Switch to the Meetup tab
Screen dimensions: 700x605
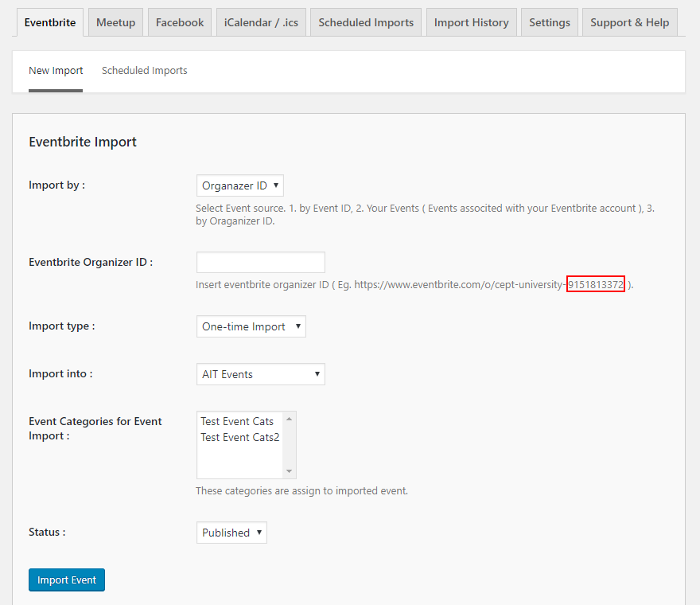[115, 22]
